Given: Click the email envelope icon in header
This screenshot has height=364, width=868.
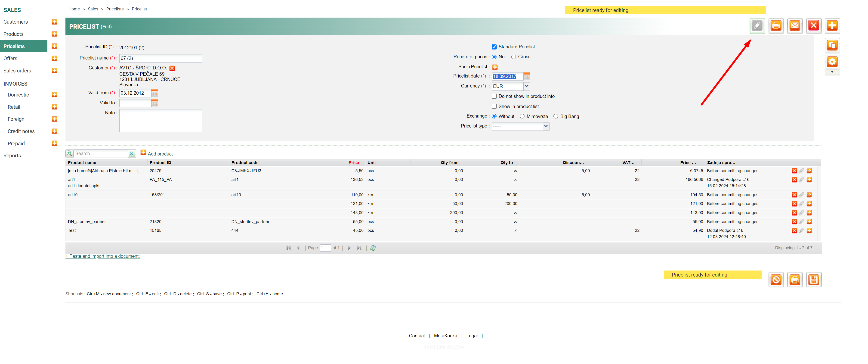Looking at the screenshot, I should point(794,26).
